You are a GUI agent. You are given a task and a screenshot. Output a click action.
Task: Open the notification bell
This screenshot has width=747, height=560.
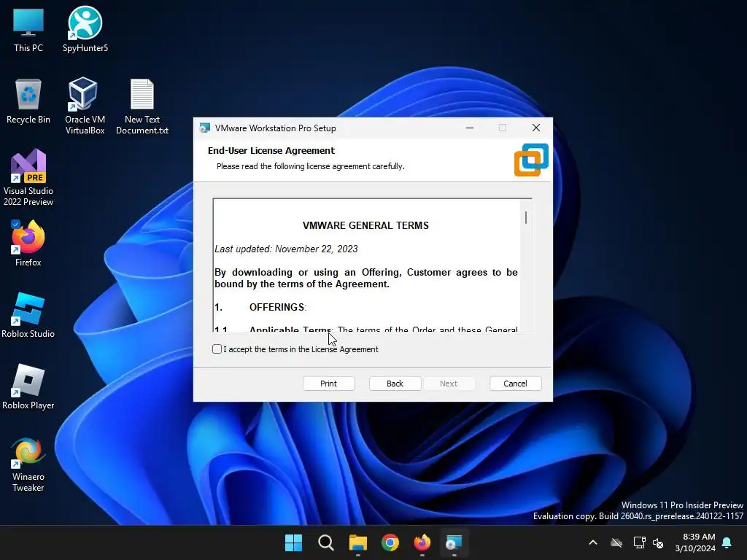727,542
